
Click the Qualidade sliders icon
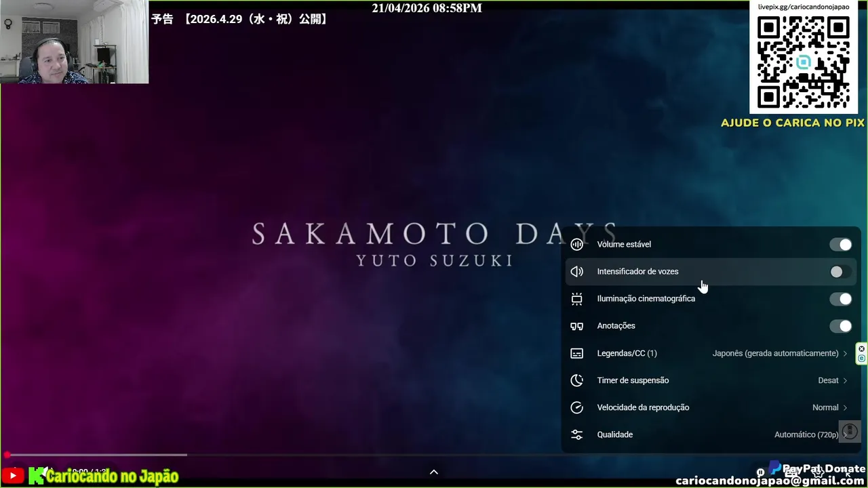pyautogui.click(x=576, y=434)
